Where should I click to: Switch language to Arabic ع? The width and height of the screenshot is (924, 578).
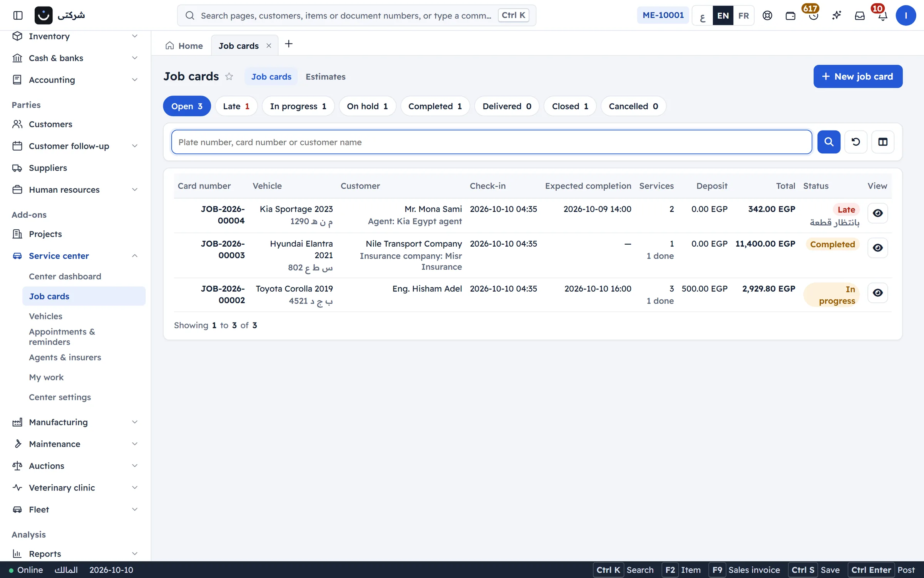[702, 15]
